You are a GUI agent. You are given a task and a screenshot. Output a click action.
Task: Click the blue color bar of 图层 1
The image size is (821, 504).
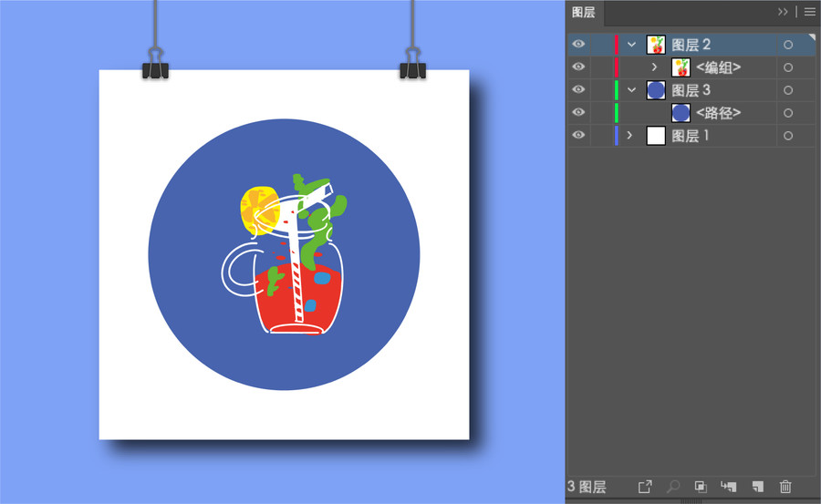click(617, 136)
